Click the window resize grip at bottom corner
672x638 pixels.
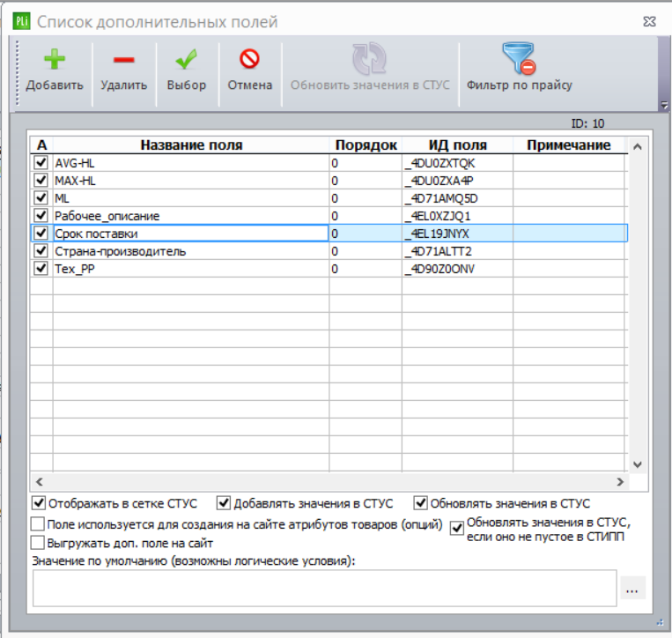point(660,622)
